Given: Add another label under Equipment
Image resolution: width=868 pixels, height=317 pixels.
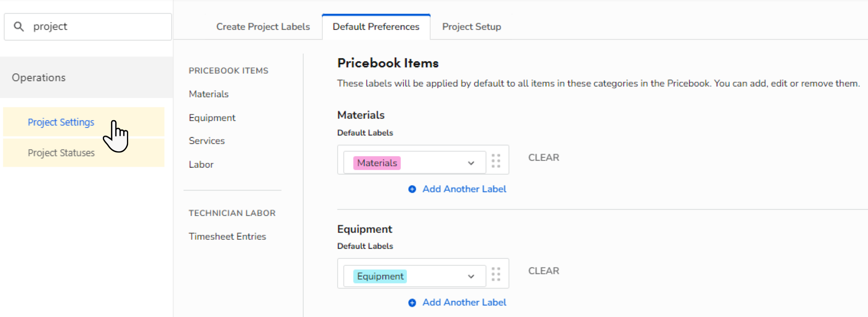Looking at the screenshot, I should click(x=464, y=302).
